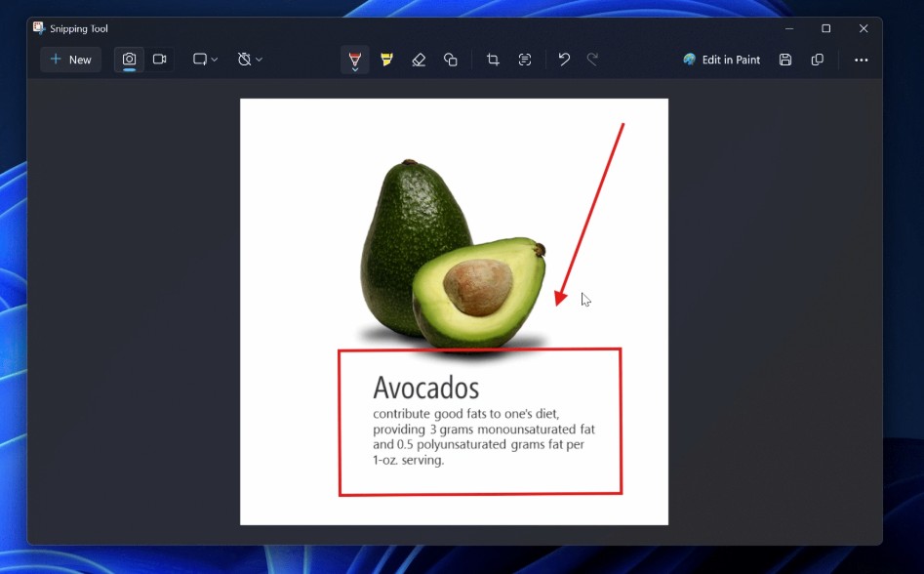Switch to Record (video) mode

point(160,60)
